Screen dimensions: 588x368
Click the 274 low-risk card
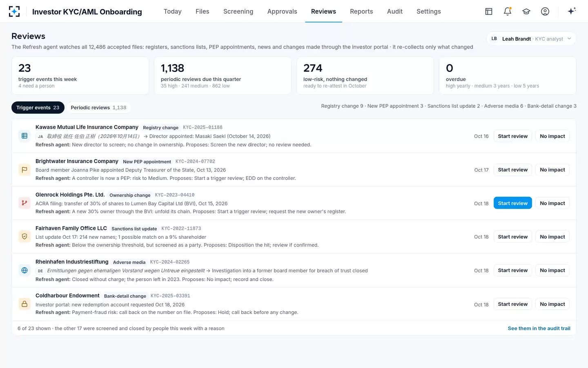point(365,76)
